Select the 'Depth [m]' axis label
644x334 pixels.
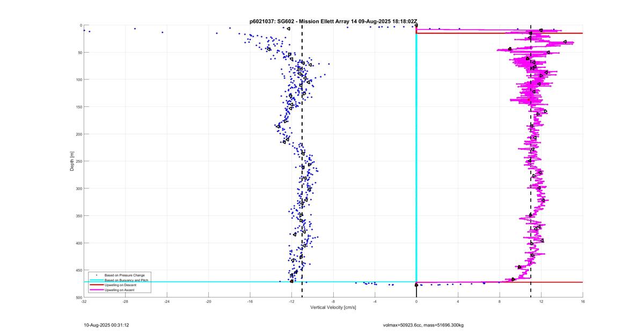(71, 161)
